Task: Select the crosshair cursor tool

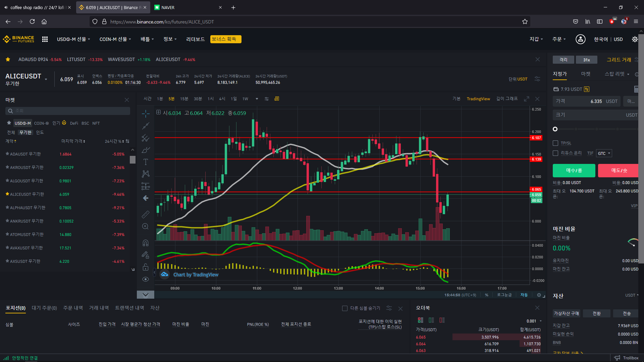Action: coord(146,114)
